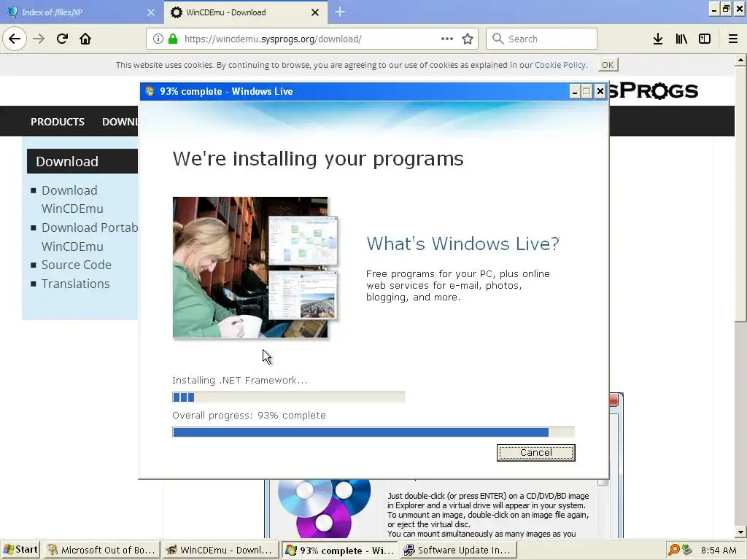747x560 pixels.
Task: Click the magnifier system tray icon
Action: [x=673, y=550]
